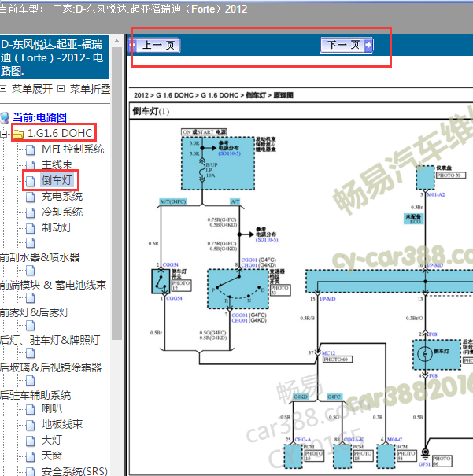Open 地板线束 tree entry
Image resolution: width=473 pixels, height=476 pixels.
[62, 424]
